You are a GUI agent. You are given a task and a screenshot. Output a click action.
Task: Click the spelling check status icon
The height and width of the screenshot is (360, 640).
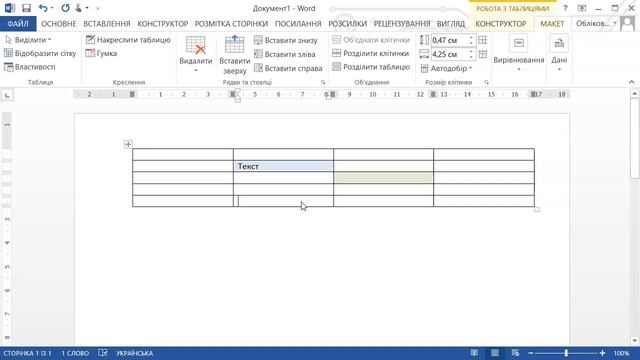(x=102, y=353)
